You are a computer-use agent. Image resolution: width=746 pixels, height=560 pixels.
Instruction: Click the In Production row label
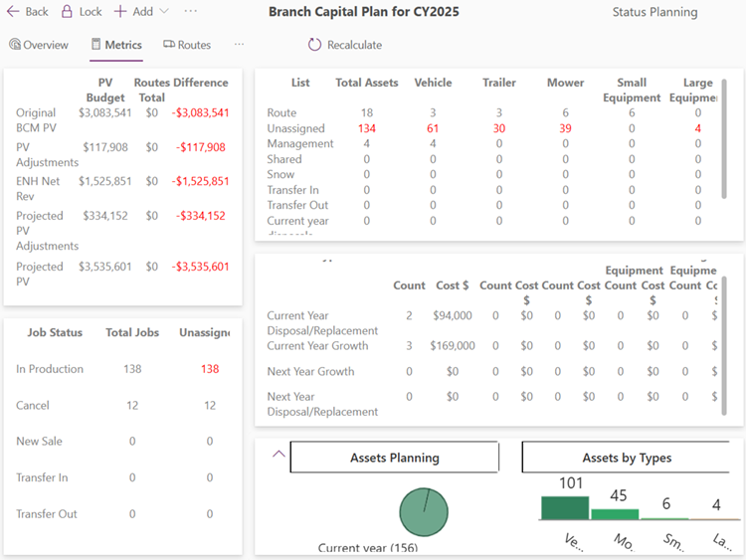[x=50, y=369]
